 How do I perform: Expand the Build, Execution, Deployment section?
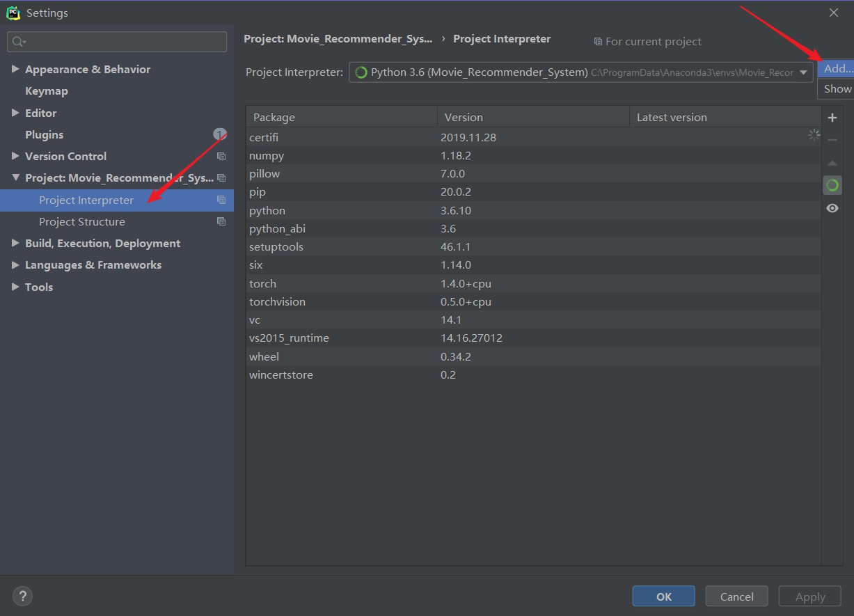click(x=15, y=243)
